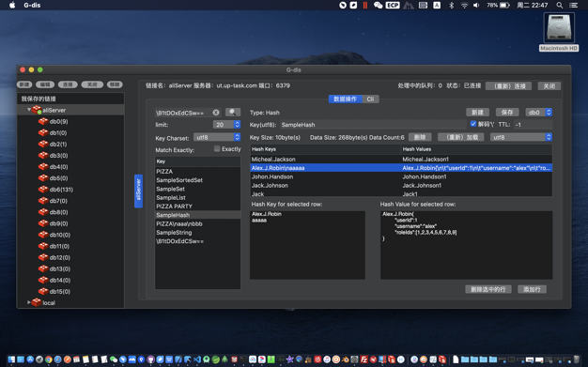588x367 pixels.
Task: Select db8(0) database node
Action: pos(58,212)
